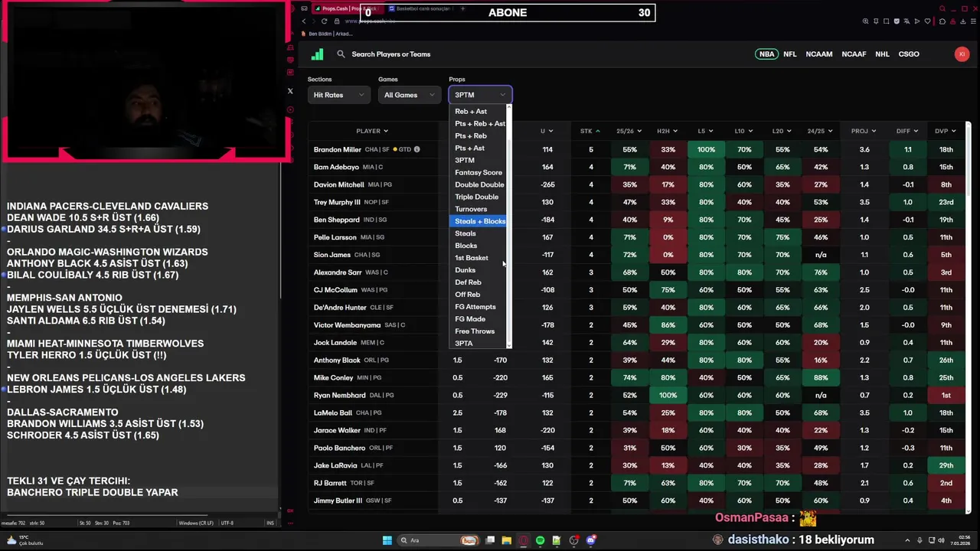Click into Search Players or Teams field
980x551 pixels.
(390, 54)
